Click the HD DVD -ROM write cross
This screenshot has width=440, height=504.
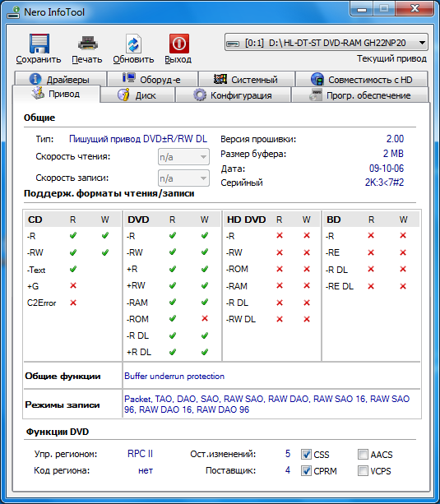pyautogui.click(x=307, y=269)
